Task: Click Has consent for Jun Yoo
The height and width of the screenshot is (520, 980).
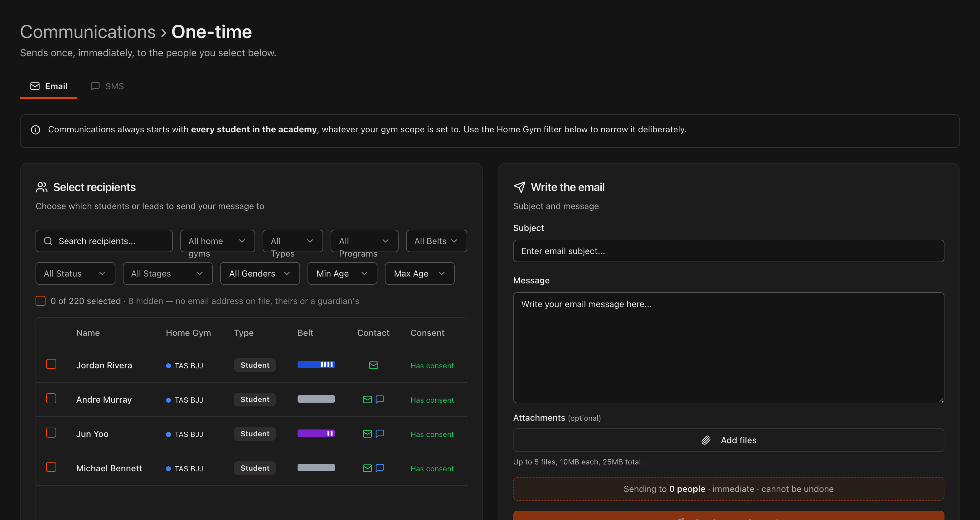Action: tap(432, 434)
